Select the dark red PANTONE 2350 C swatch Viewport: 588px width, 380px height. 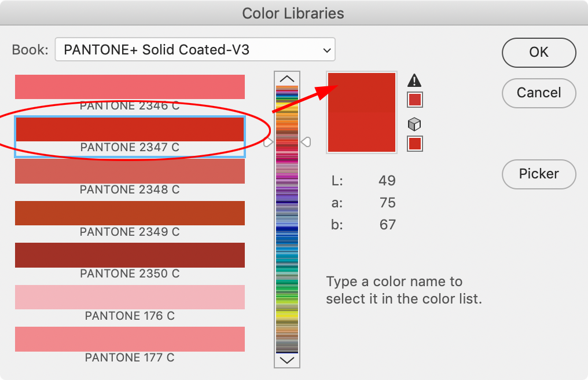130,255
